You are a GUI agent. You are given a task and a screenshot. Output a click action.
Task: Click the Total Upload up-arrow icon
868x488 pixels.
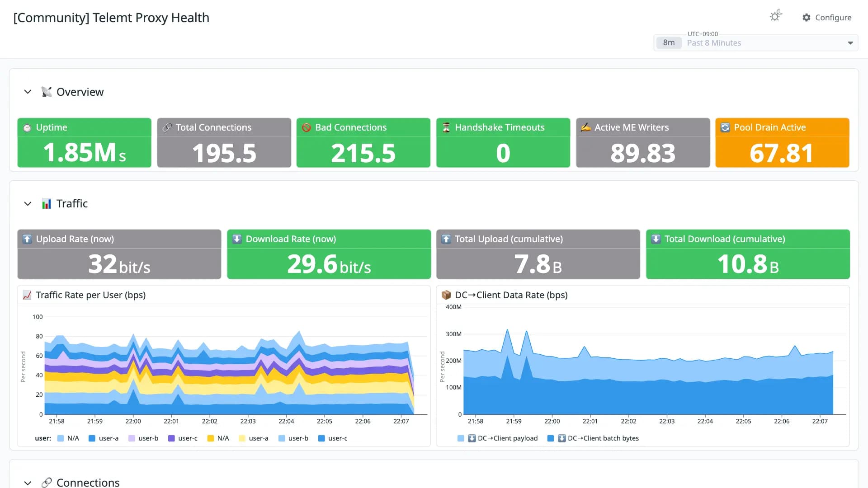click(446, 239)
